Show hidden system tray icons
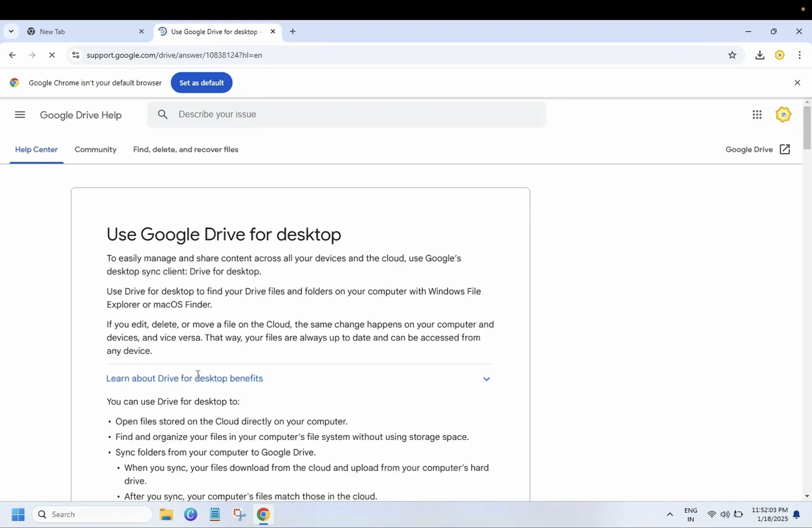 tap(670, 514)
